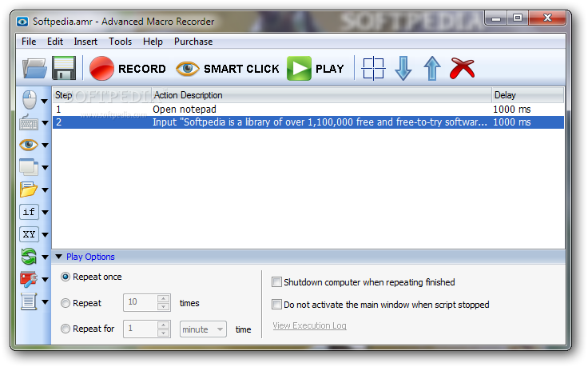Screen dimensions: 588x367
Task: Open the Help menu
Action: click(153, 42)
